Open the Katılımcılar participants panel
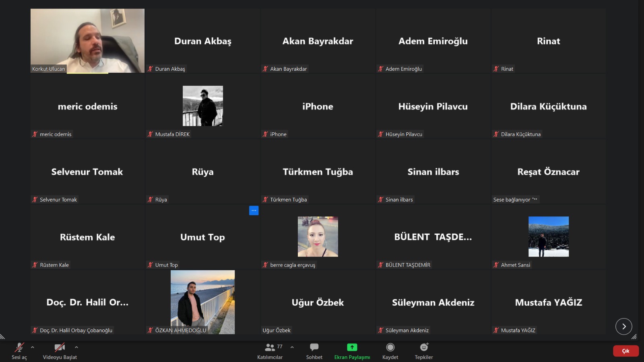The image size is (644, 362). click(x=270, y=351)
